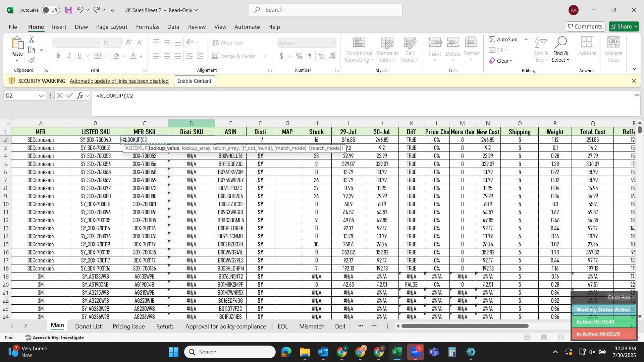Open Cell Styles gallery
Screen dimensions: 644x362
click(x=410, y=50)
